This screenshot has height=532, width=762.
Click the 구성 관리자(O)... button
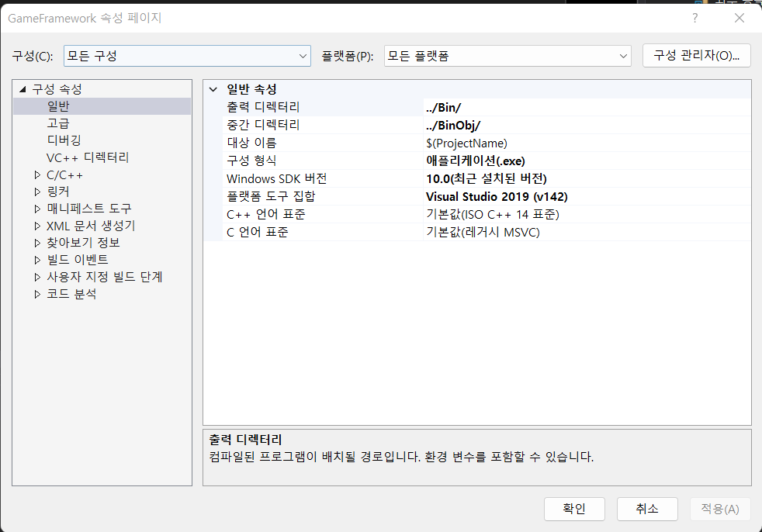point(696,55)
